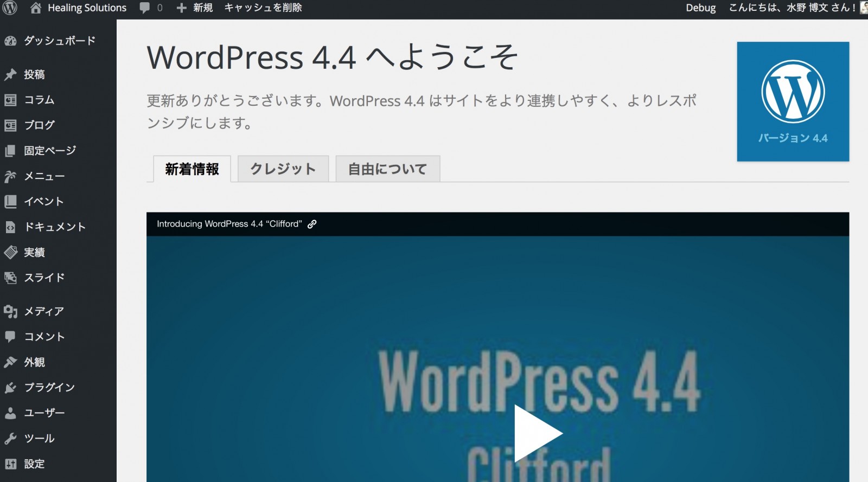Open the メディア menu label
The width and height of the screenshot is (868, 482).
[44, 311]
